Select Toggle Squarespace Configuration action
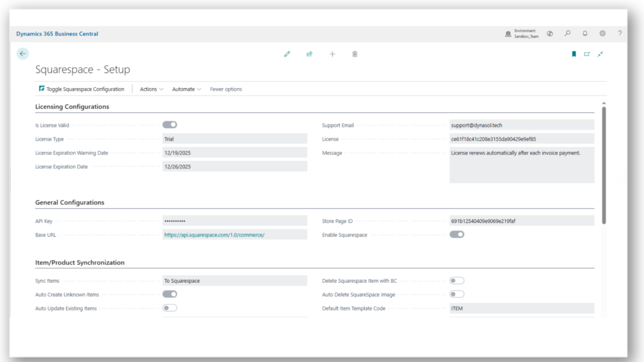Screen dimensions: 644x362 click(x=82, y=89)
